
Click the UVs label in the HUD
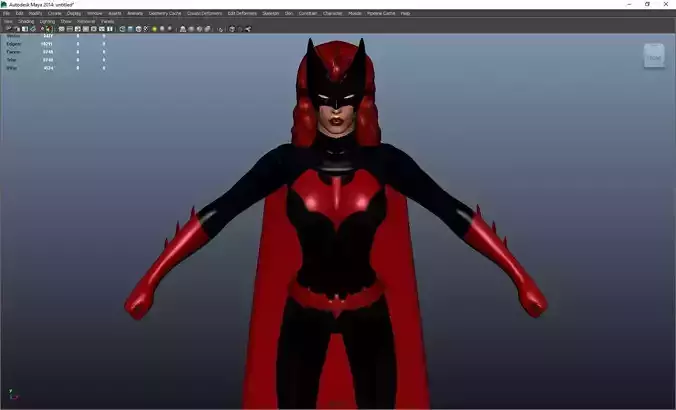tap(12, 68)
